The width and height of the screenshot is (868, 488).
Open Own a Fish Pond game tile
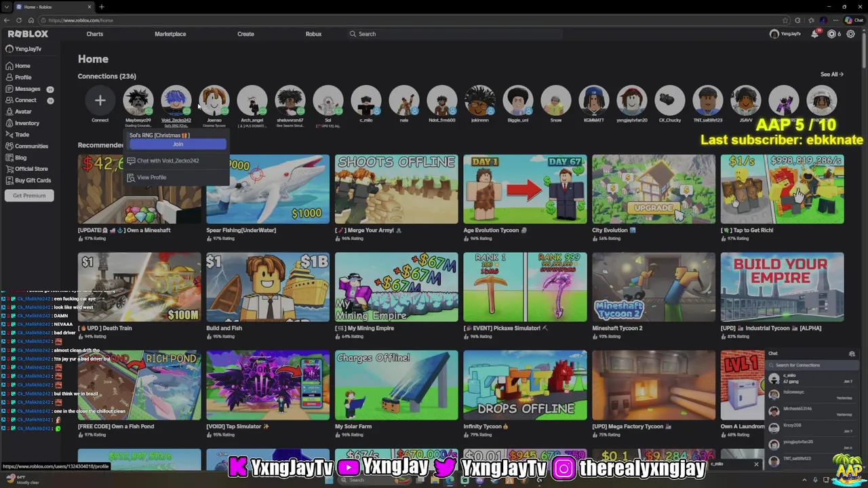[x=139, y=385]
